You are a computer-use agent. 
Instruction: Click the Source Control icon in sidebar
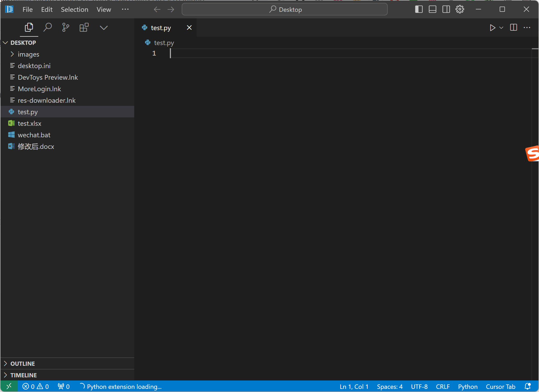point(65,28)
